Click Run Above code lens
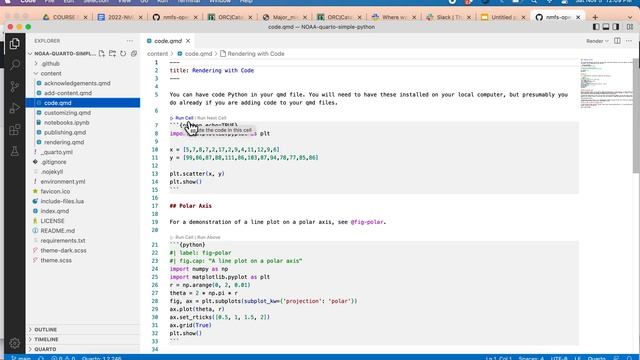The height and width of the screenshot is (360, 640). [209, 237]
